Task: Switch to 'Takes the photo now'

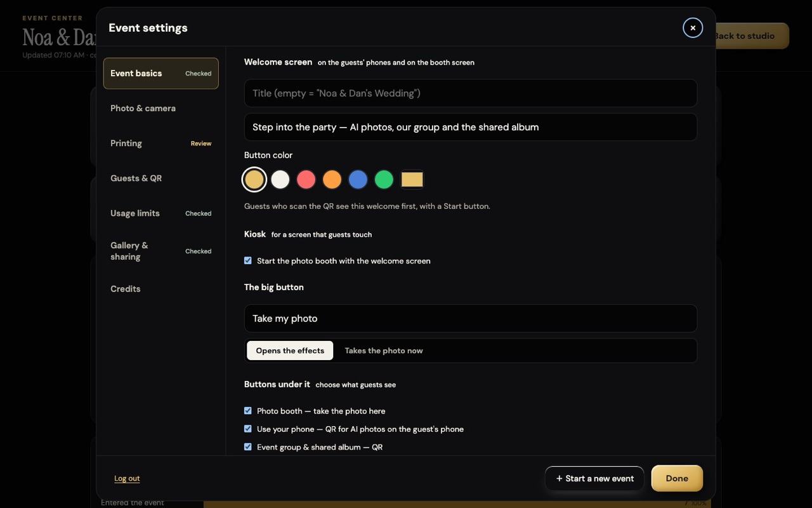Action: [x=384, y=351]
